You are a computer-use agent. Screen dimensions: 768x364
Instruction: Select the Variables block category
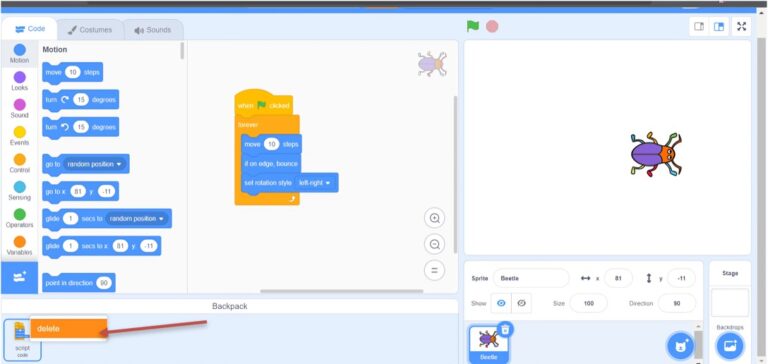point(20,246)
